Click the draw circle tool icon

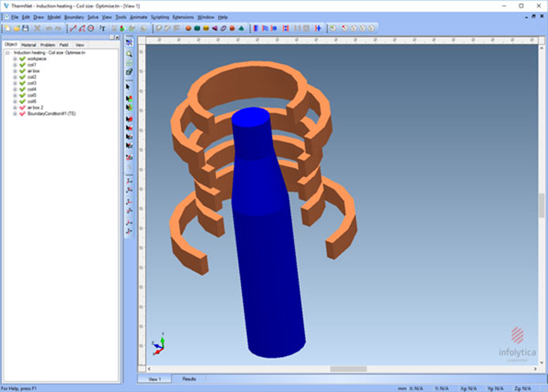tap(91, 28)
